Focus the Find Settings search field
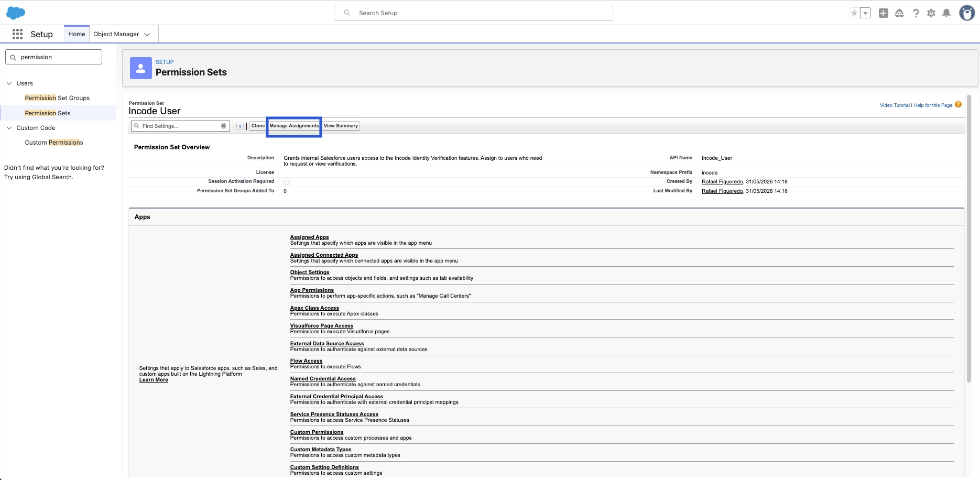 point(180,126)
